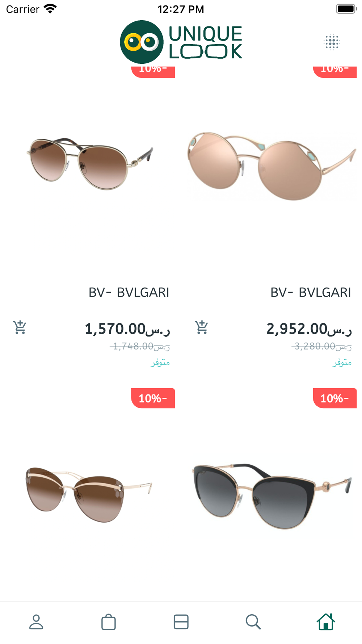Check the battery icon in status bar
The width and height of the screenshot is (362, 644).
(x=346, y=9)
